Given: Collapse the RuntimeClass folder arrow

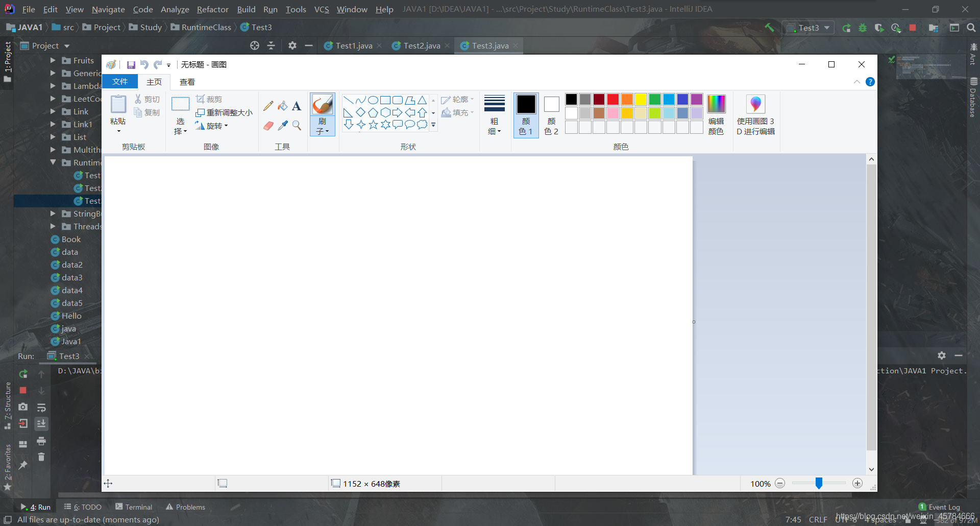Looking at the screenshot, I should (53, 162).
